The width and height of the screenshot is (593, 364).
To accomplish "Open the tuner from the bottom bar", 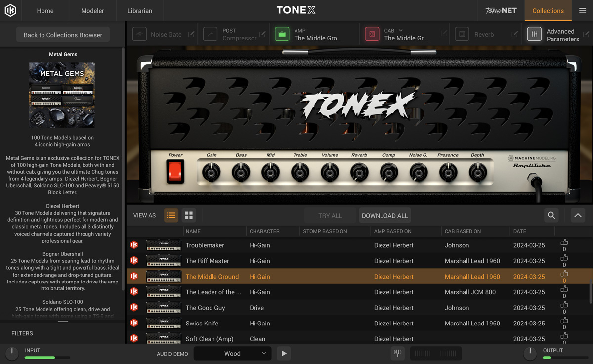I will (397, 353).
